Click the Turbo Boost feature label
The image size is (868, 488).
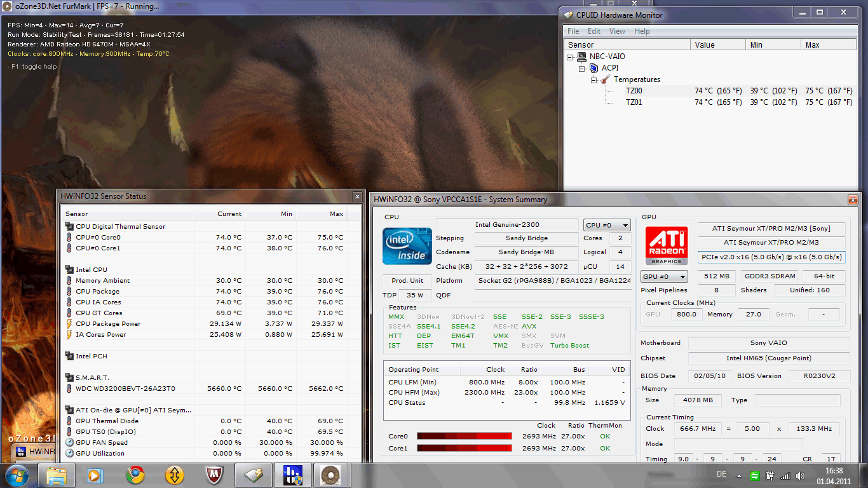[570, 345]
